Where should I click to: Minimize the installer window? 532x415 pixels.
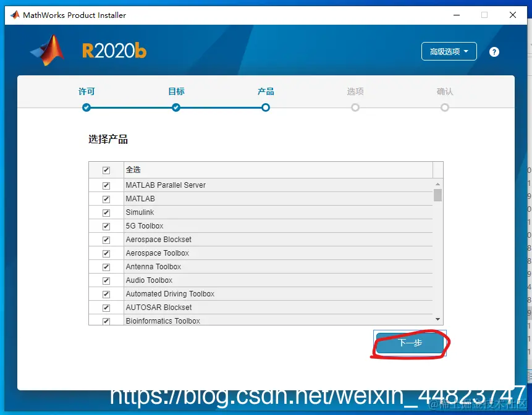(x=457, y=15)
